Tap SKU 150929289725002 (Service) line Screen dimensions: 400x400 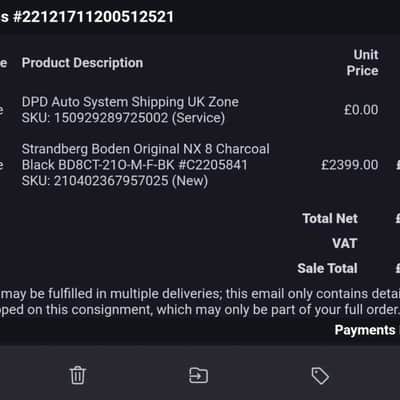click(x=123, y=118)
